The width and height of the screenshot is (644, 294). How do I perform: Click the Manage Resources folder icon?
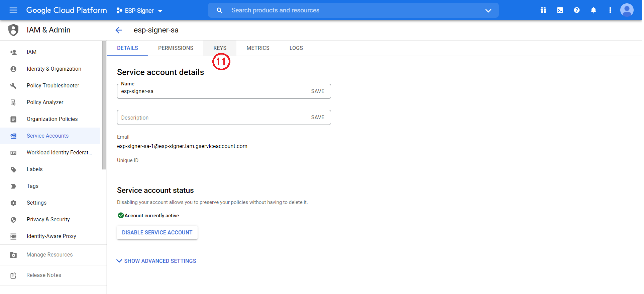coord(13,255)
